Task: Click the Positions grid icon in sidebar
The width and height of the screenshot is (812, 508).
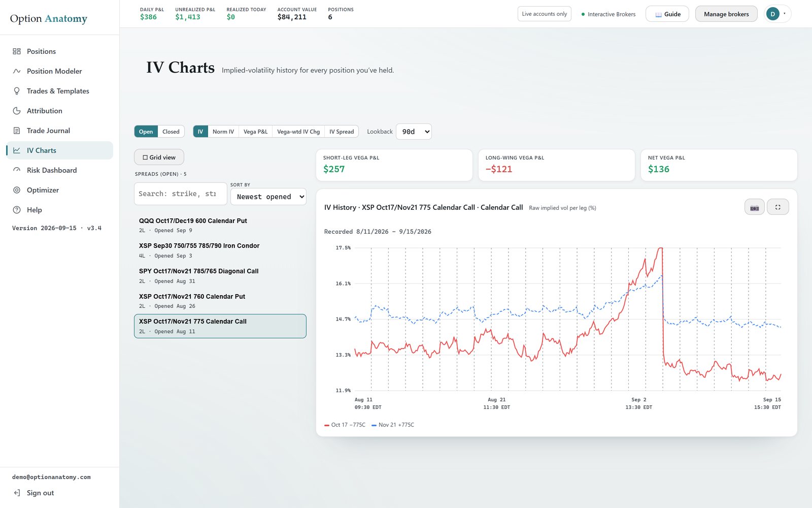Action: coord(17,51)
